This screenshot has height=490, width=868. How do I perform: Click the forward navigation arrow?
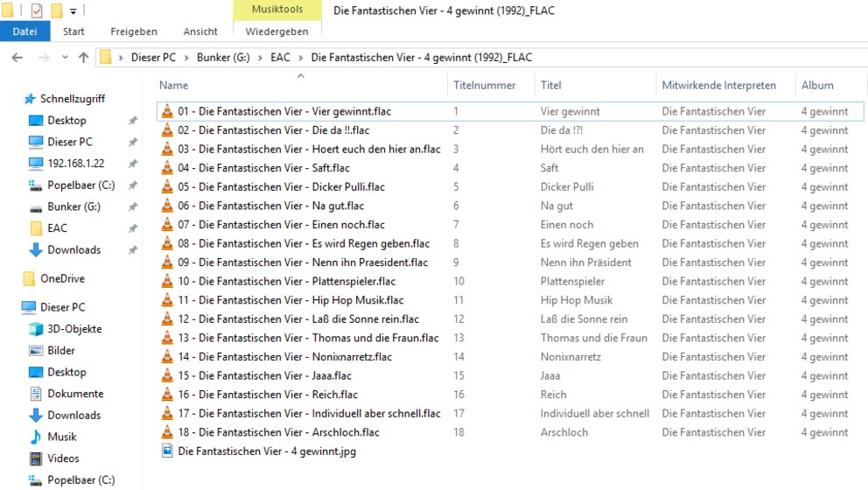pos(44,58)
